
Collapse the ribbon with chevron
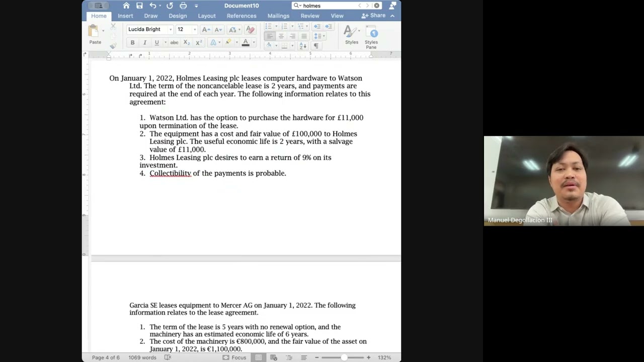coord(392,16)
